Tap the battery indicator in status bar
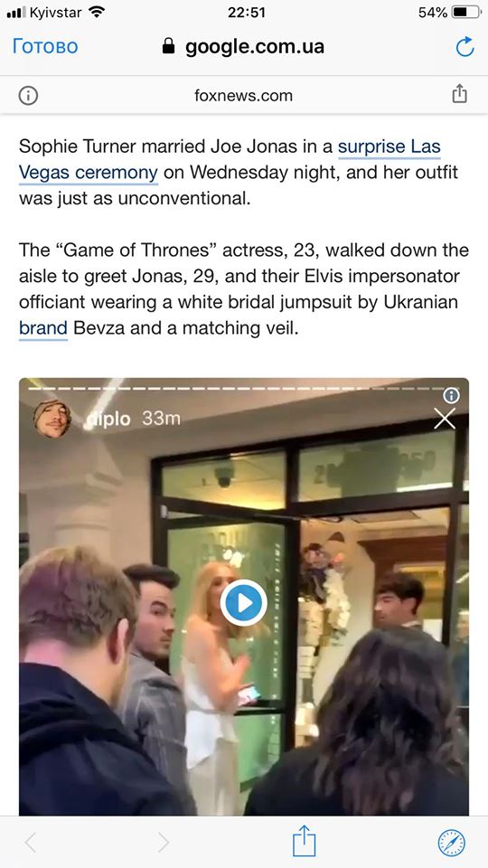 [x=465, y=12]
